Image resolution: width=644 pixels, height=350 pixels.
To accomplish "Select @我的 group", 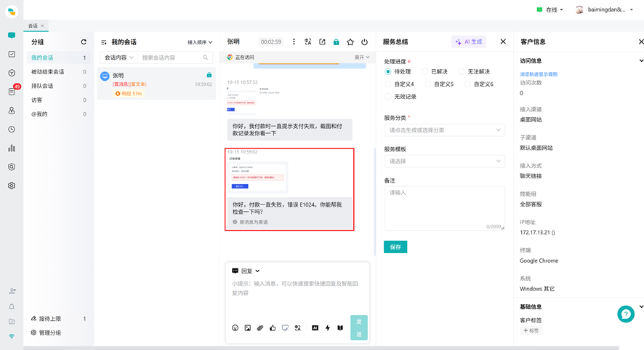I will click(59, 114).
